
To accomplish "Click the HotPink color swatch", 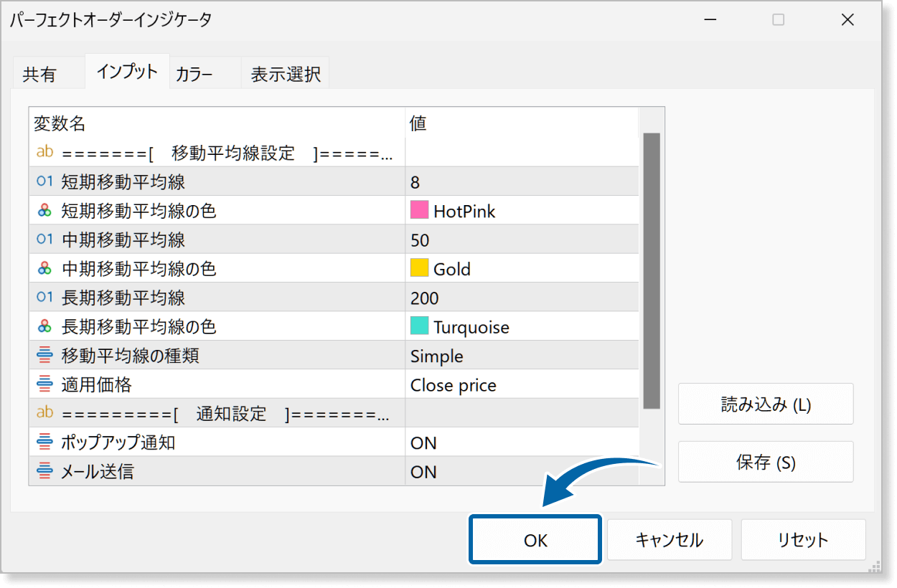I will (419, 210).
